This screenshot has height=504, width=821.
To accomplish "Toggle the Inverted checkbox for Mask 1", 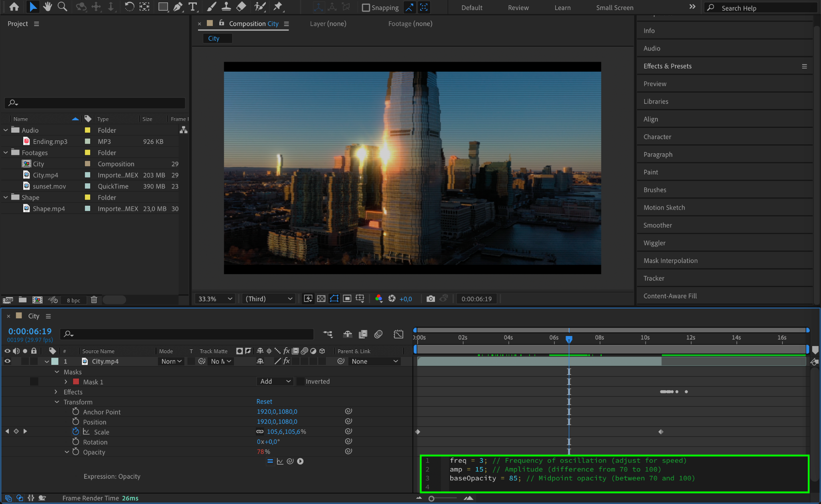I will coord(300,382).
